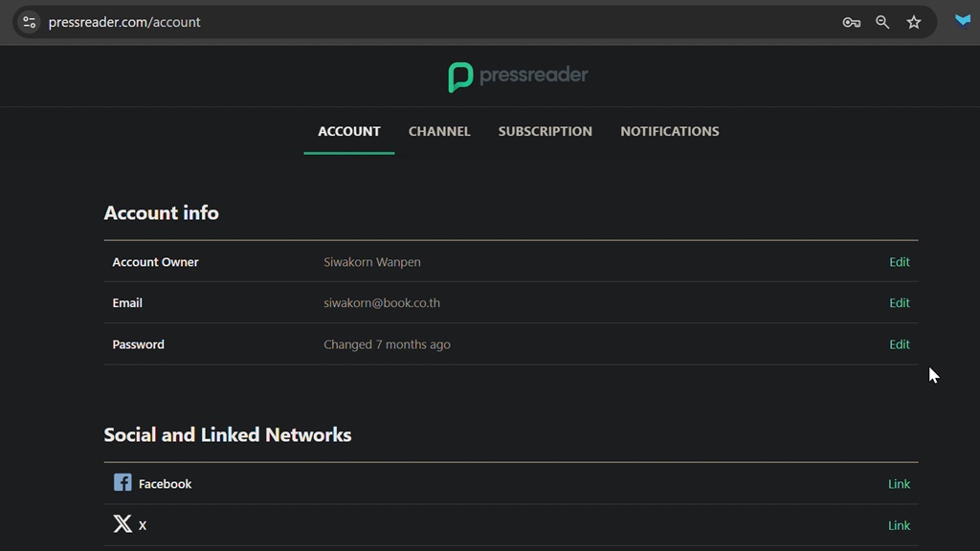Edit the Email address

pyautogui.click(x=899, y=303)
